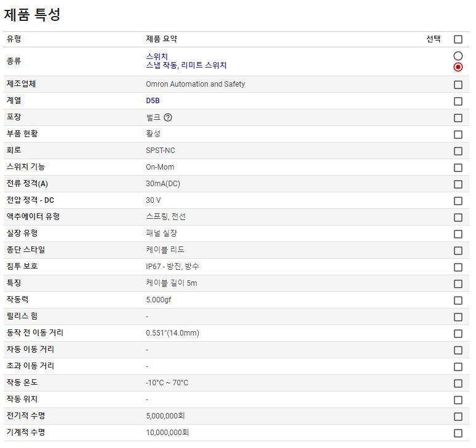This screenshot has width=476, height=448.
Task: Toggle the 스위치 기능 On-Mom checkbox
Action: (x=458, y=168)
